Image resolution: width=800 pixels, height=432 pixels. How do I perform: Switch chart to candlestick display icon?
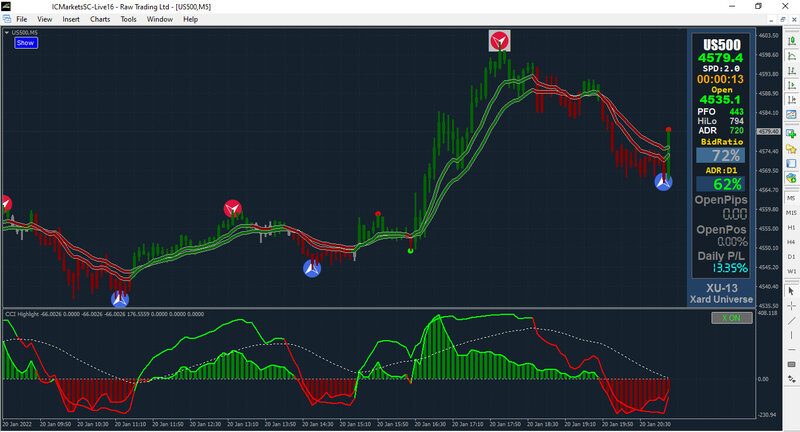pyautogui.click(x=791, y=41)
